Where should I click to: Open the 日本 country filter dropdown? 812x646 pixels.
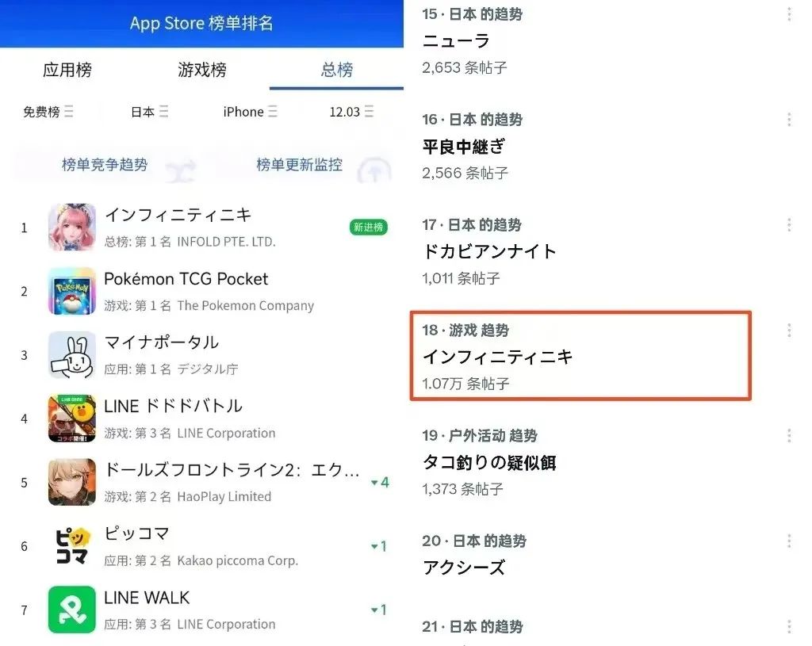[149, 112]
